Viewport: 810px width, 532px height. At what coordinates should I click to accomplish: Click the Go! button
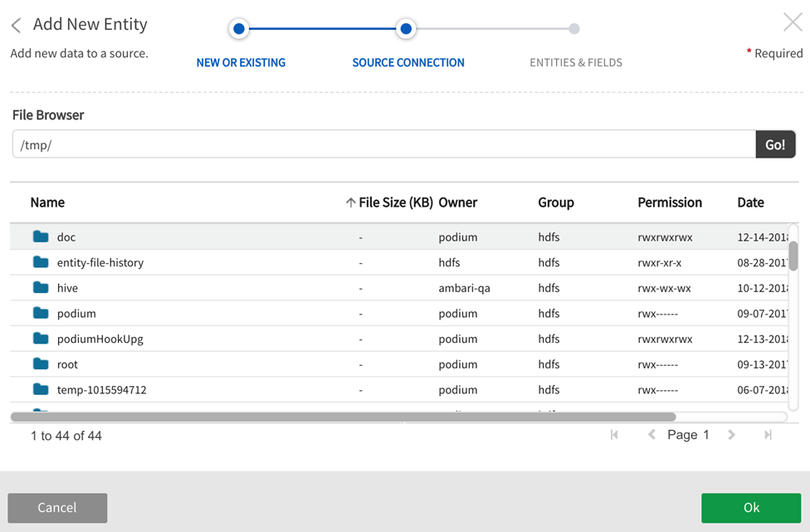(775, 144)
